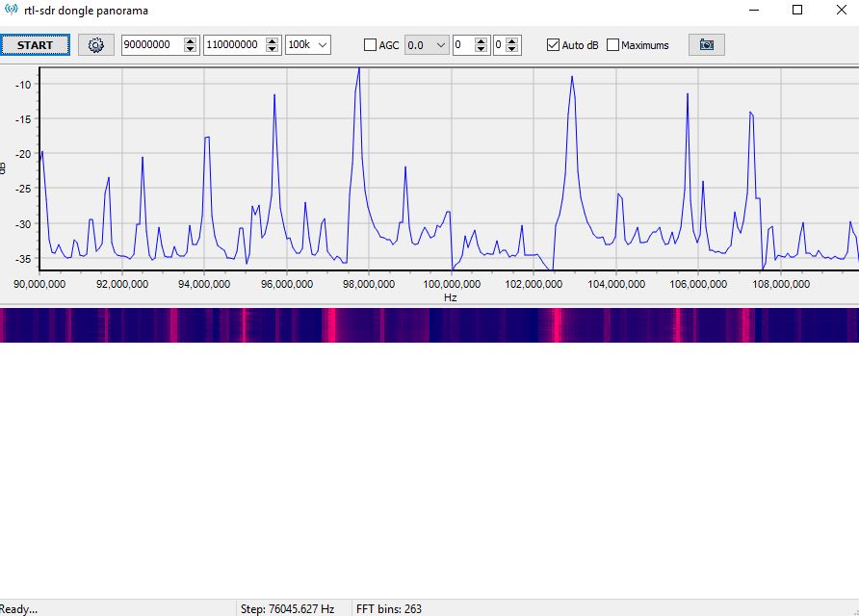The image size is (859, 616).
Task: Capture the spectrum using the camera icon
Action: (706, 44)
